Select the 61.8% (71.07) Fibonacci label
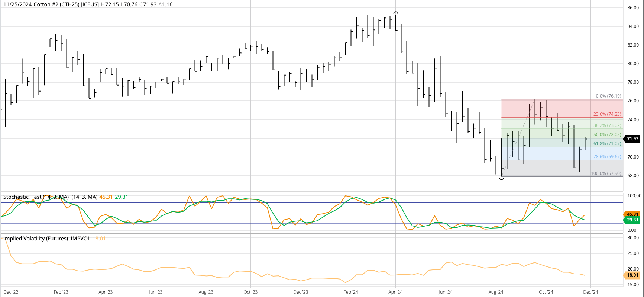The image size is (644, 297). (x=607, y=144)
